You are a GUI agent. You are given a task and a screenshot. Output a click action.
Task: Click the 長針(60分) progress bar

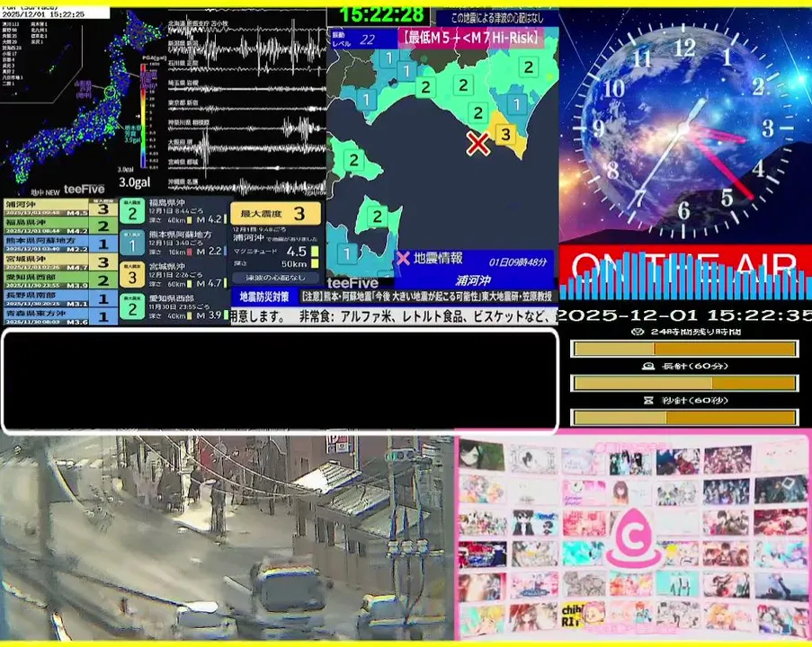[684, 383]
